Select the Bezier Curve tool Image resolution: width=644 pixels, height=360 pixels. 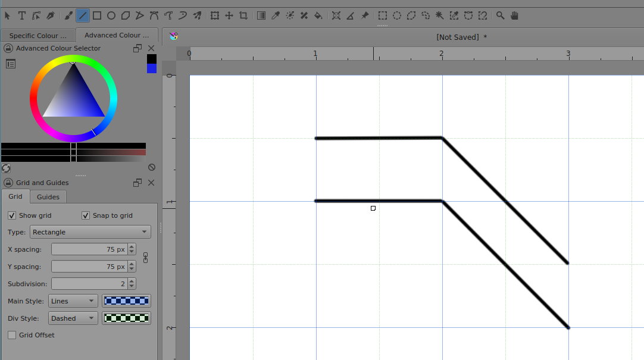pyautogui.click(x=154, y=15)
